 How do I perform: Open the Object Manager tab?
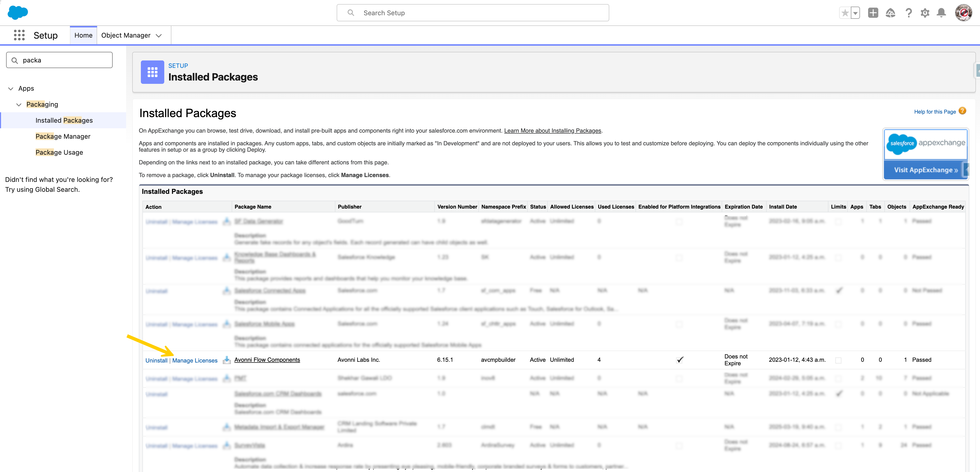pyautogui.click(x=126, y=35)
